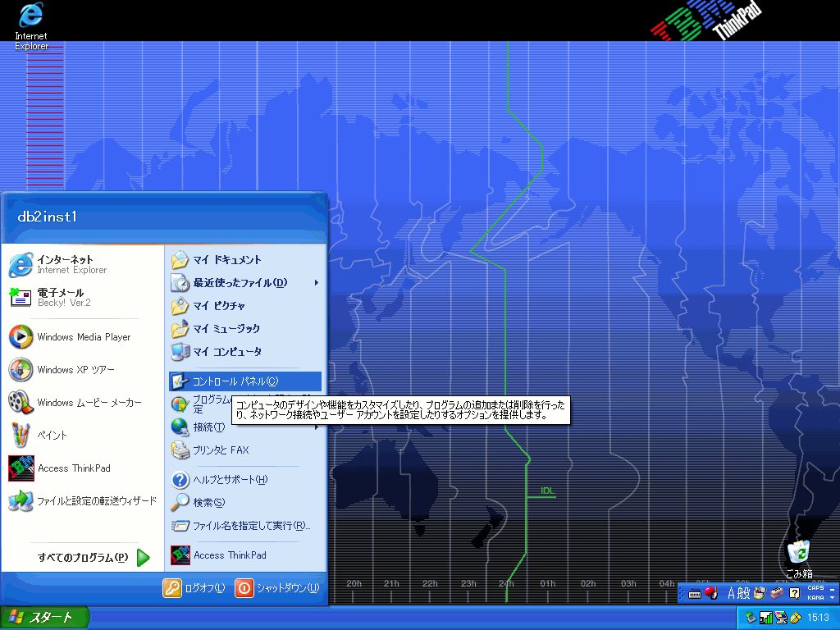Click the language bar drag handle

click(682, 593)
